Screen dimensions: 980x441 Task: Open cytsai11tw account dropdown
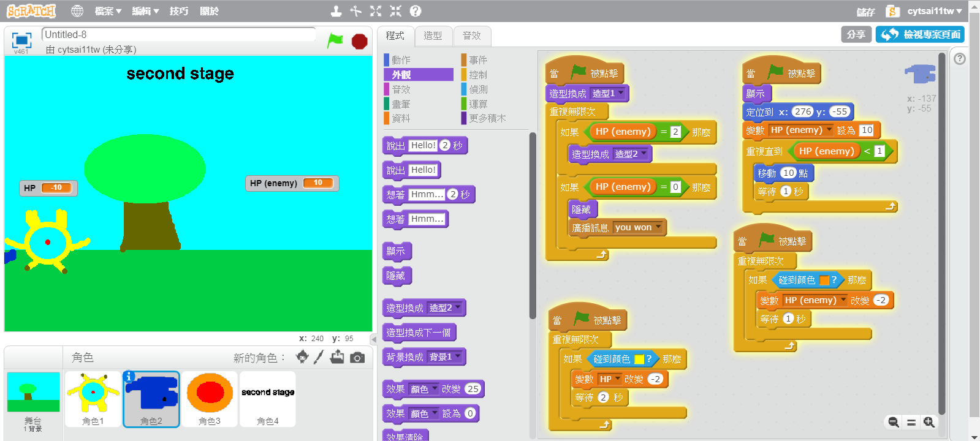pyautogui.click(x=935, y=11)
